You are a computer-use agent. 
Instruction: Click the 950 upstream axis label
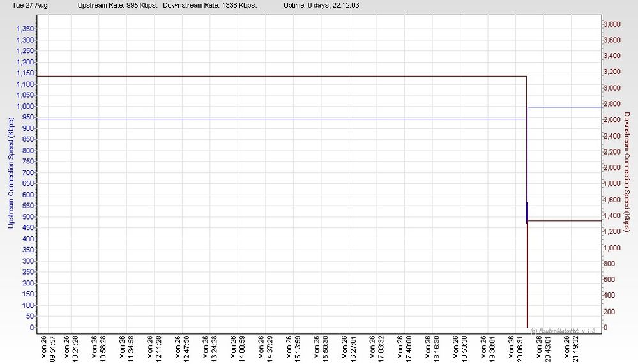[27, 118]
